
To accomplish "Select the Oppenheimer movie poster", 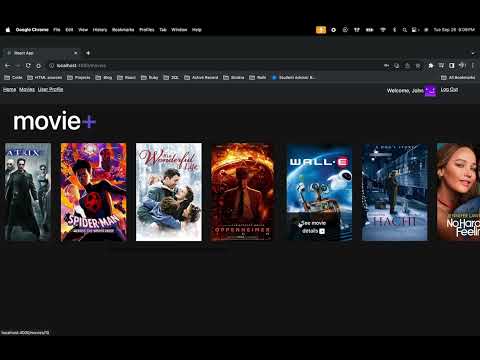I will pos(243,192).
